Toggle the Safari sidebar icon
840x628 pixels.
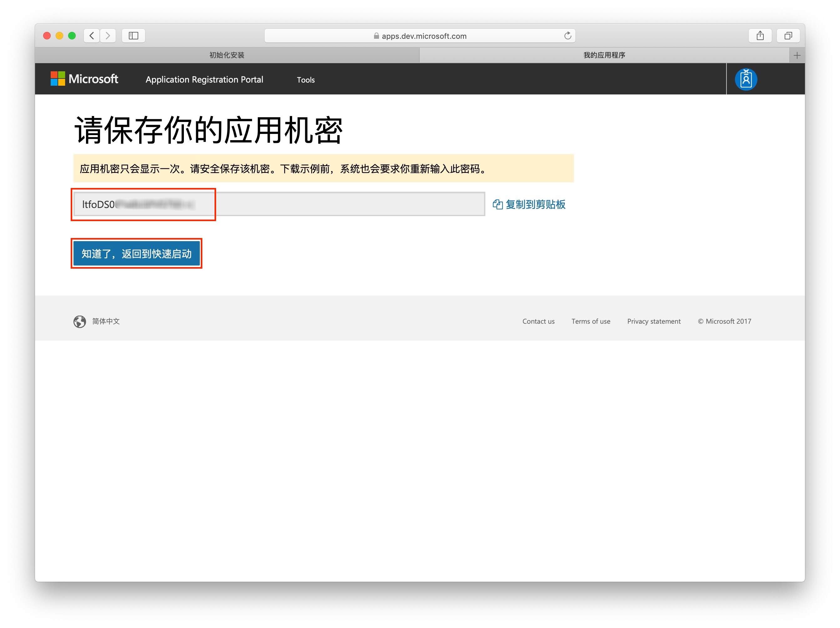coord(133,36)
